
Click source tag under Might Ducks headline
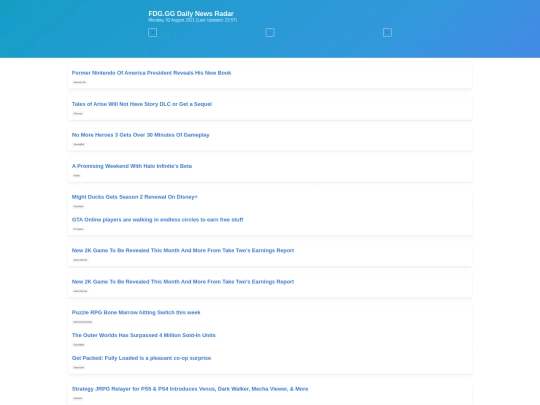[79, 206]
